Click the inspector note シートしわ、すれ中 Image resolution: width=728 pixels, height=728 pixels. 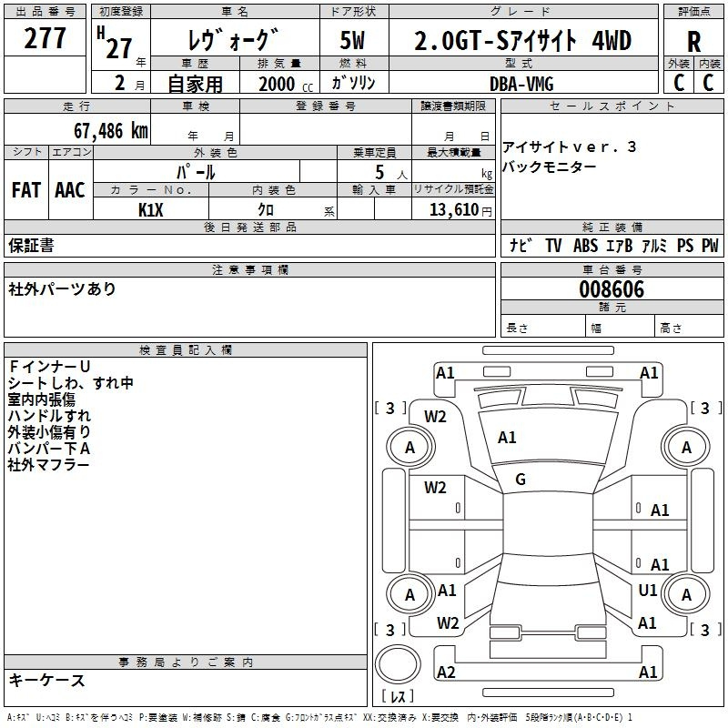[71, 382]
